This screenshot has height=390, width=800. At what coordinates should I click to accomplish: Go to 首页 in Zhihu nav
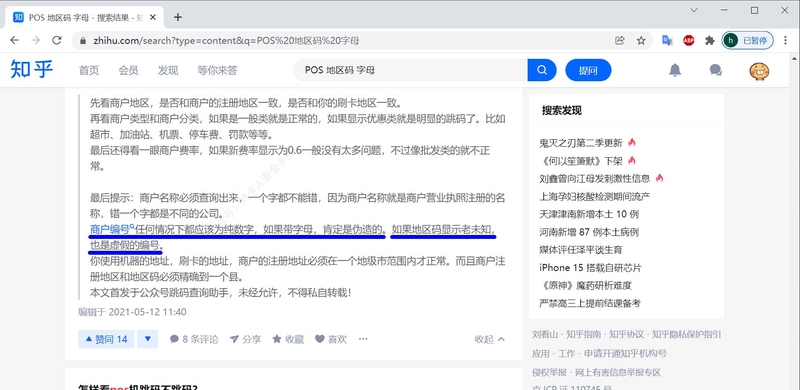click(89, 70)
